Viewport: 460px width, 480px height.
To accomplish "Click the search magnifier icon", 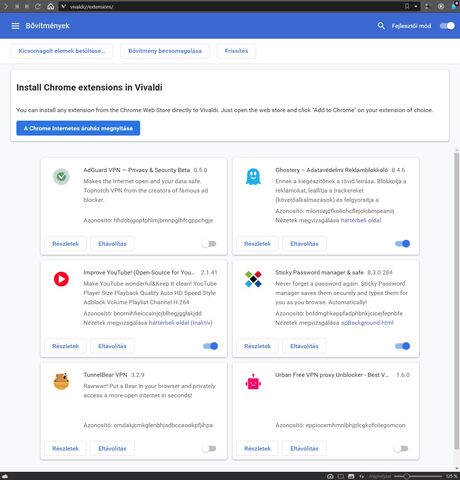I will click(381, 26).
